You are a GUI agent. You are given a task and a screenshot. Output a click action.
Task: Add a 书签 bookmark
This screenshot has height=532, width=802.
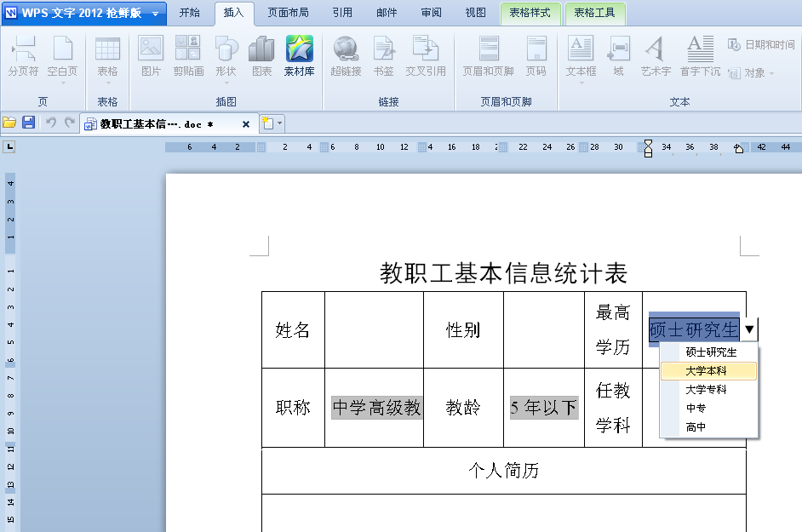pos(384,55)
